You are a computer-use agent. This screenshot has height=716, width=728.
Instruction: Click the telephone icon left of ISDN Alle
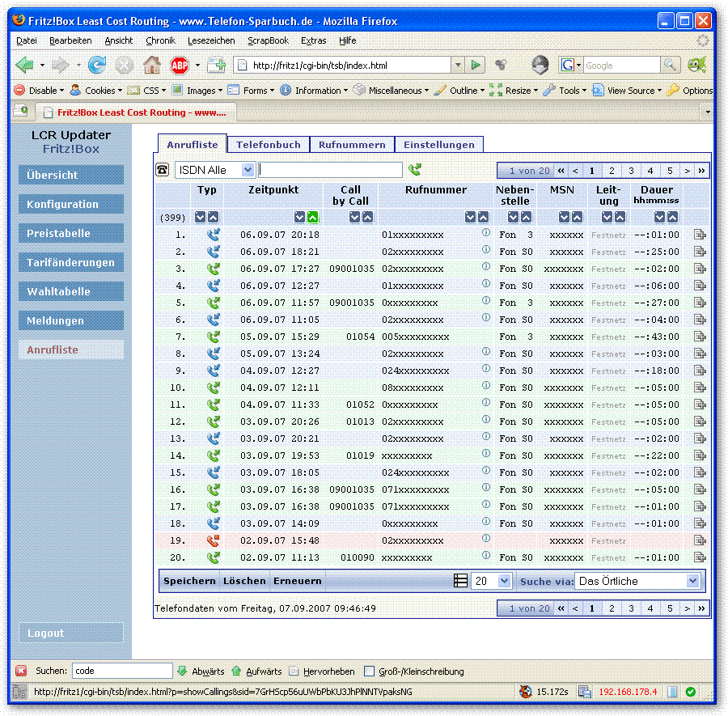coord(162,170)
